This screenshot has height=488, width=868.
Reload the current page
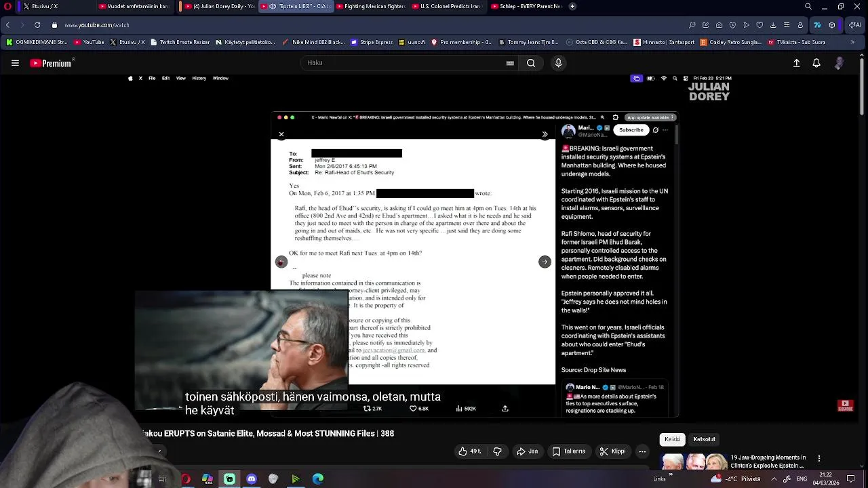(x=37, y=25)
